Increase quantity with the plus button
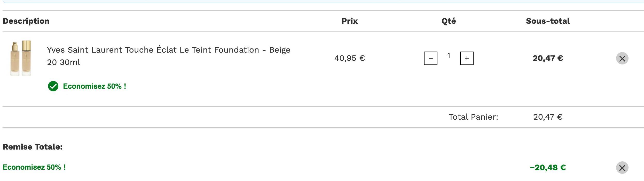The height and width of the screenshot is (181, 644). (467, 58)
